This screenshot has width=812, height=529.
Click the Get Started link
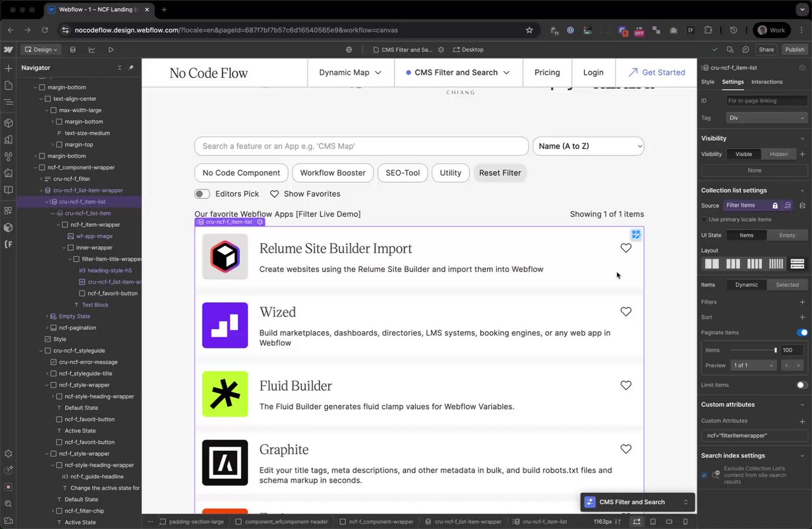657,72
